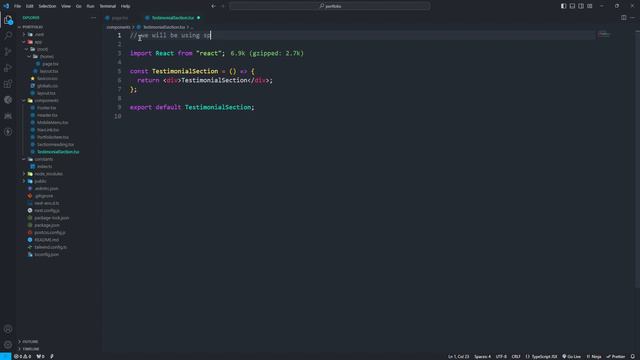Image resolution: width=640 pixels, height=360 pixels.
Task: Click Go Live in the status bar
Action: 571,356
